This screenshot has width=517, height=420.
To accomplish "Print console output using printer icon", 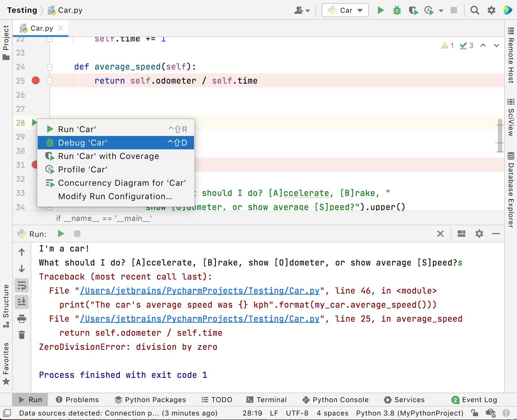I will click(22, 319).
